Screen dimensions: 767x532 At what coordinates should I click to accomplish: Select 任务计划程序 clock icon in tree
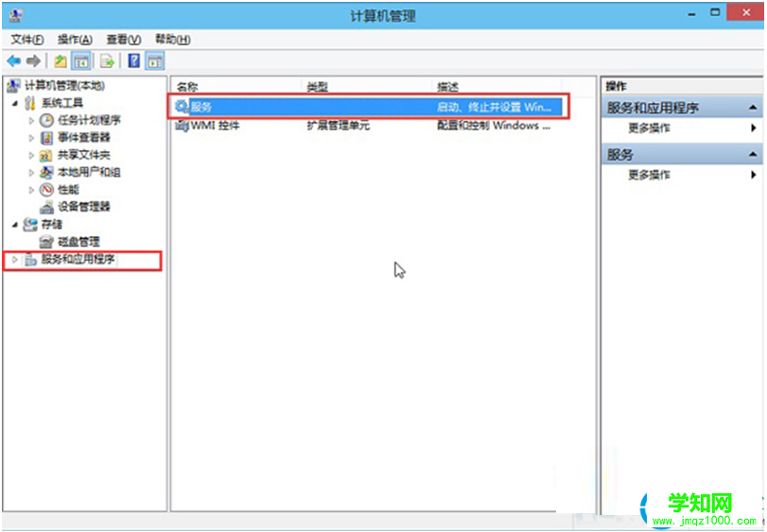tap(46, 120)
